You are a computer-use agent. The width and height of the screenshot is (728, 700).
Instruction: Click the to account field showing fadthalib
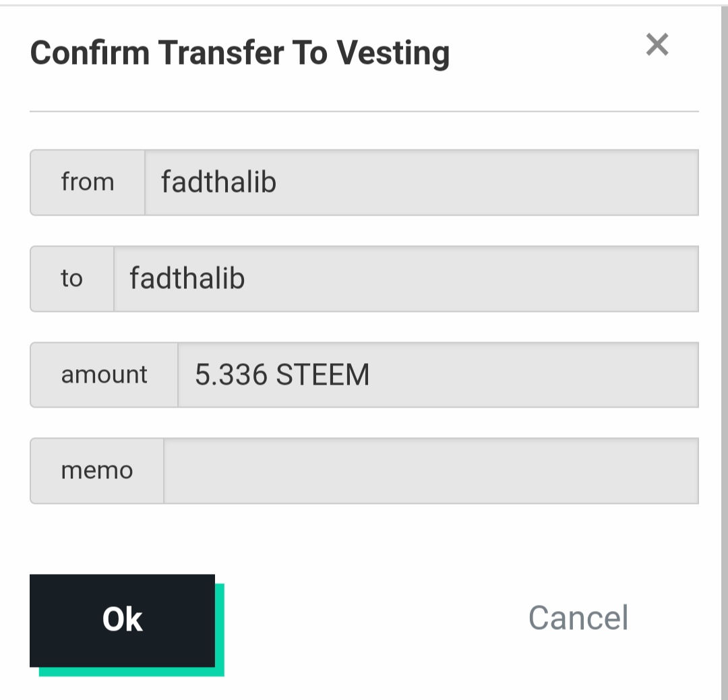pos(406,278)
